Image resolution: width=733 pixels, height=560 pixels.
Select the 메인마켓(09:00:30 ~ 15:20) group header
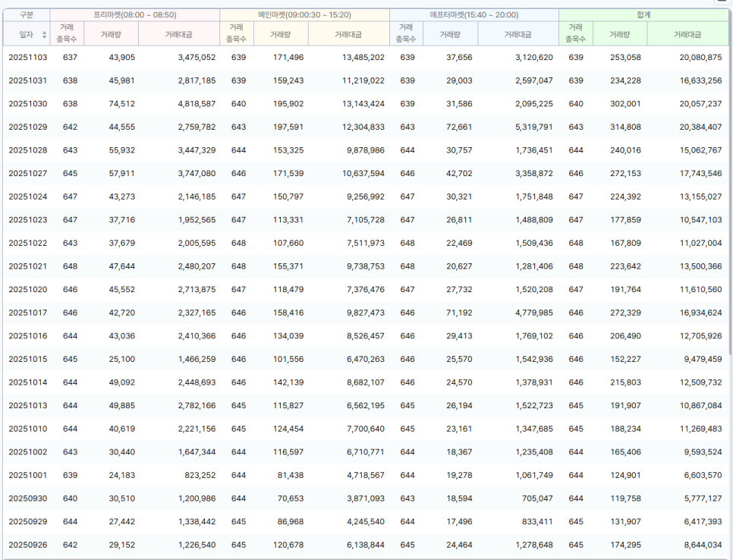point(304,14)
